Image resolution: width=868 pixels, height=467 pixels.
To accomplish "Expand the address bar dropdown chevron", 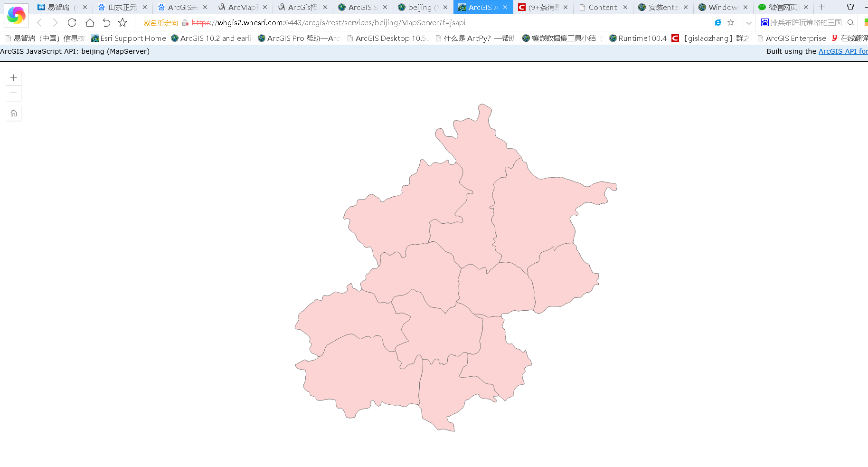I will pyautogui.click(x=749, y=22).
